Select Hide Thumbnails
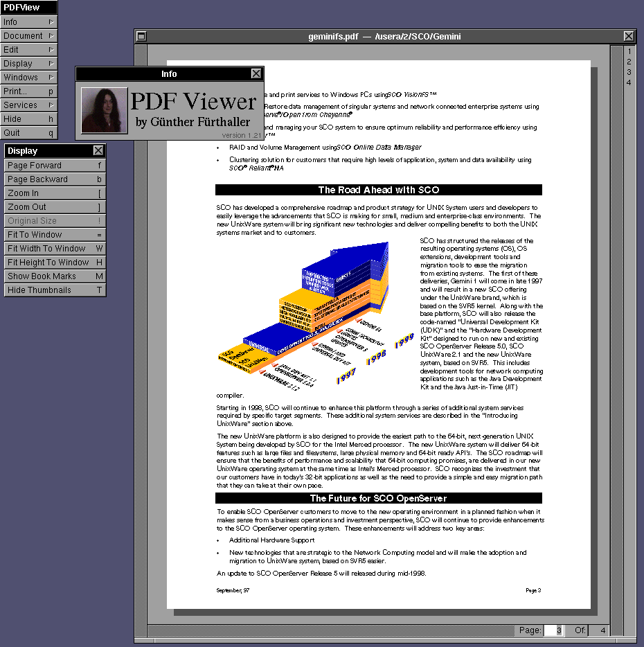Screen dimensions: 644x647 (x=55, y=290)
